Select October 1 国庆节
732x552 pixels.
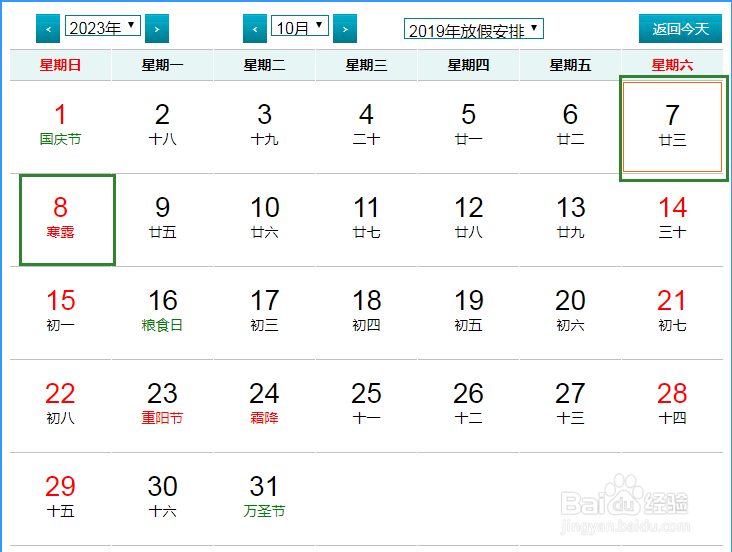(61, 127)
